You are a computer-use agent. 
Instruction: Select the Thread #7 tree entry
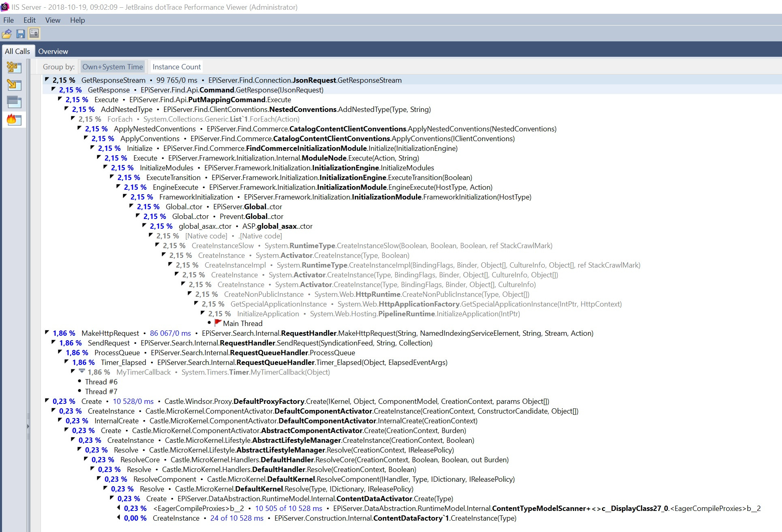point(101,392)
